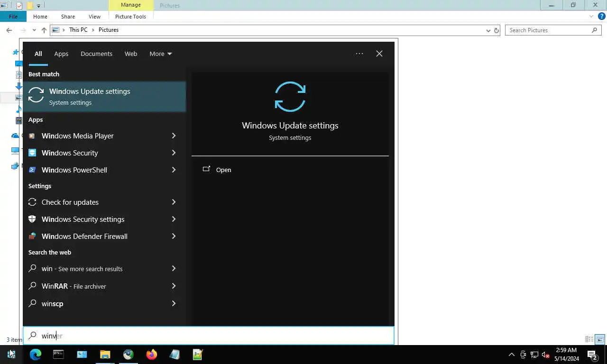The height and width of the screenshot is (364, 607).
Task: Open the View ribbon tab in Explorer
Action: [94, 17]
